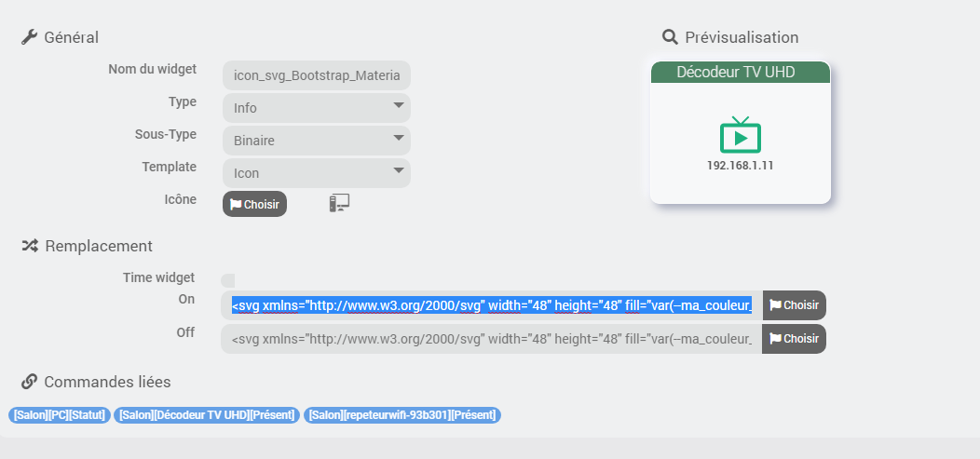This screenshot has width=980, height=459.
Task: Click Choisir button on the On row
Action: pos(794,305)
